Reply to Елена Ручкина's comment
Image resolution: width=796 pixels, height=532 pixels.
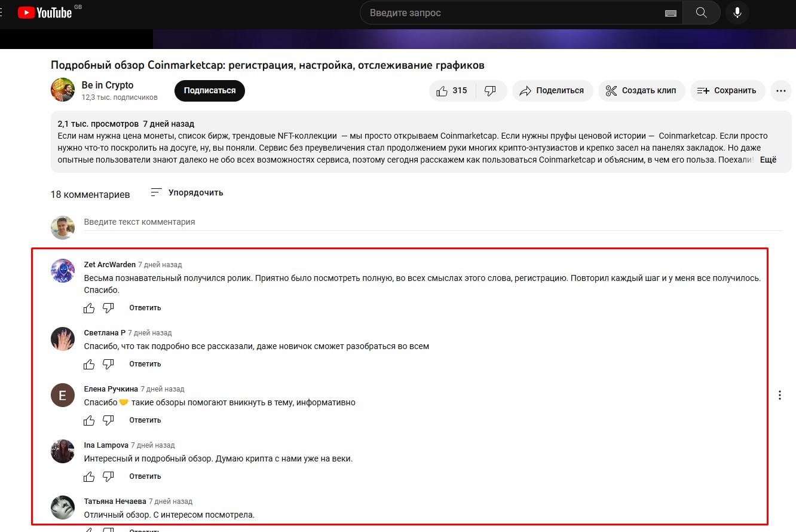coord(145,420)
